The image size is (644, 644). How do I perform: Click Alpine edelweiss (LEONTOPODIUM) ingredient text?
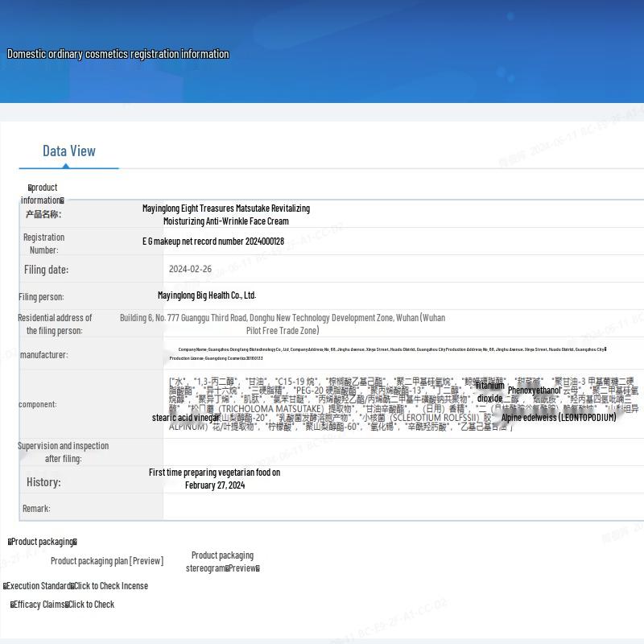coord(559,418)
